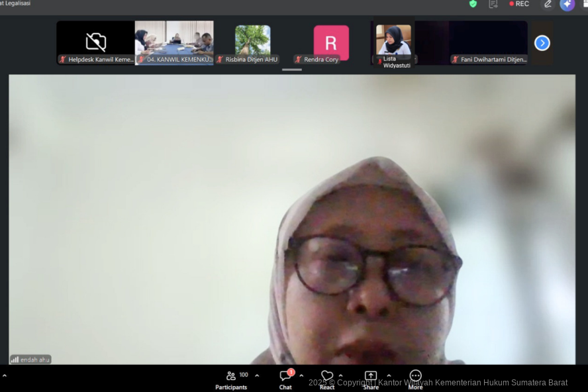Expand the Share options caret
The width and height of the screenshot is (588, 392).
click(389, 375)
